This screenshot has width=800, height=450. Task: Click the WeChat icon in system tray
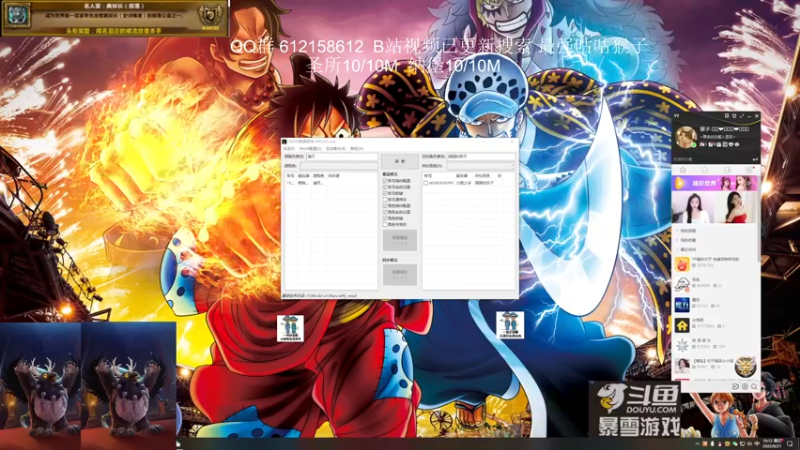coord(735,444)
